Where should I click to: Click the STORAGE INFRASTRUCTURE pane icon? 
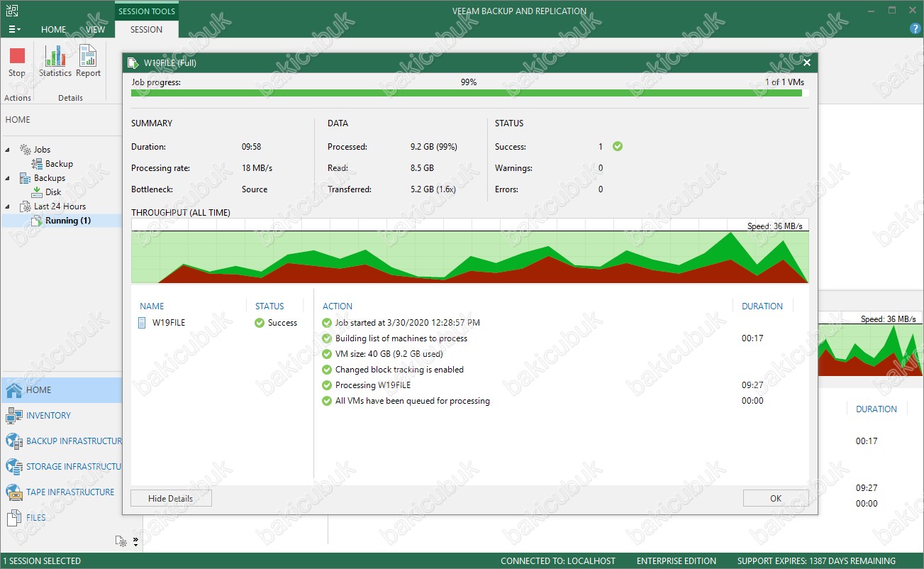coord(14,467)
